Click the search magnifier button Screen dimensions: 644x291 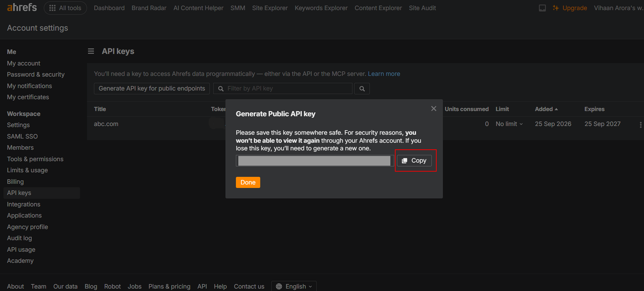(x=362, y=89)
